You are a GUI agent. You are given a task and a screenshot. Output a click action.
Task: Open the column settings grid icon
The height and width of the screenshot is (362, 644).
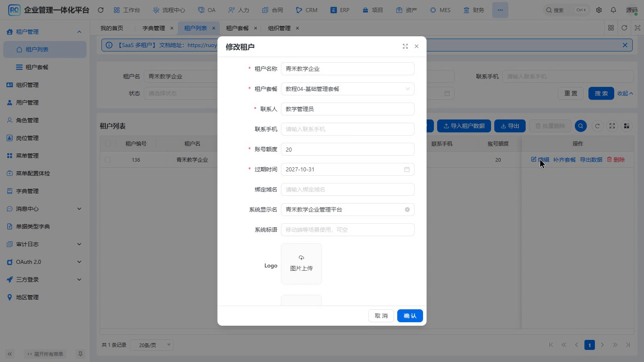click(x=627, y=126)
